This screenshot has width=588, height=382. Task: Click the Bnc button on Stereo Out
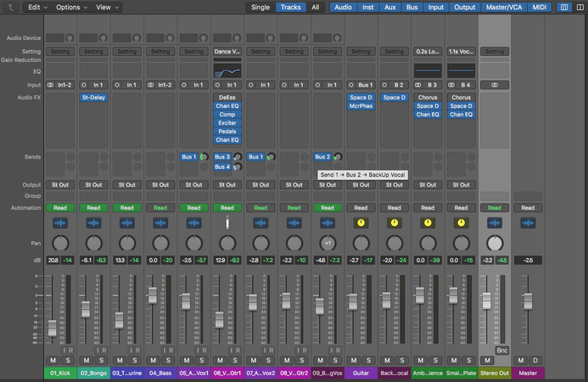tap(502, 350)
